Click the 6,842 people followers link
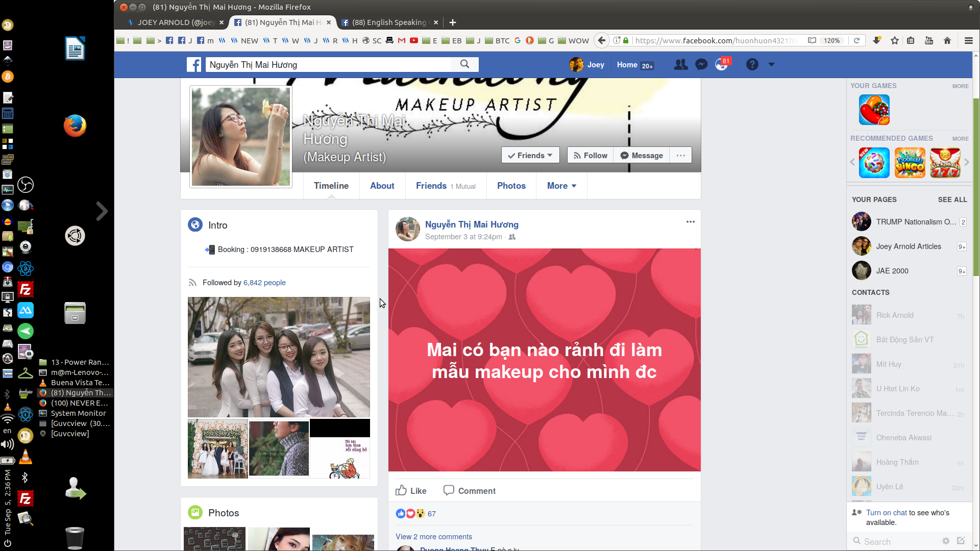Screen dimensions: 980x551 coord(264,283)
